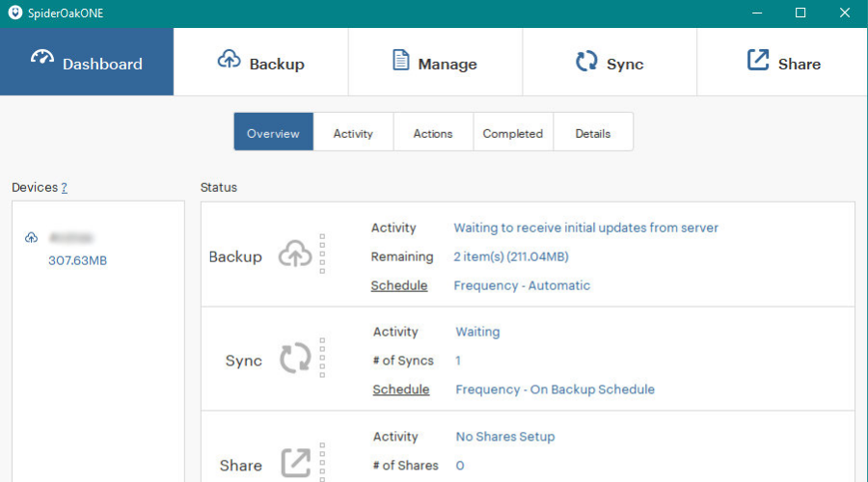Open the Sync Schedule link
This screenshot has height=482, width=868.
[401, 389]
